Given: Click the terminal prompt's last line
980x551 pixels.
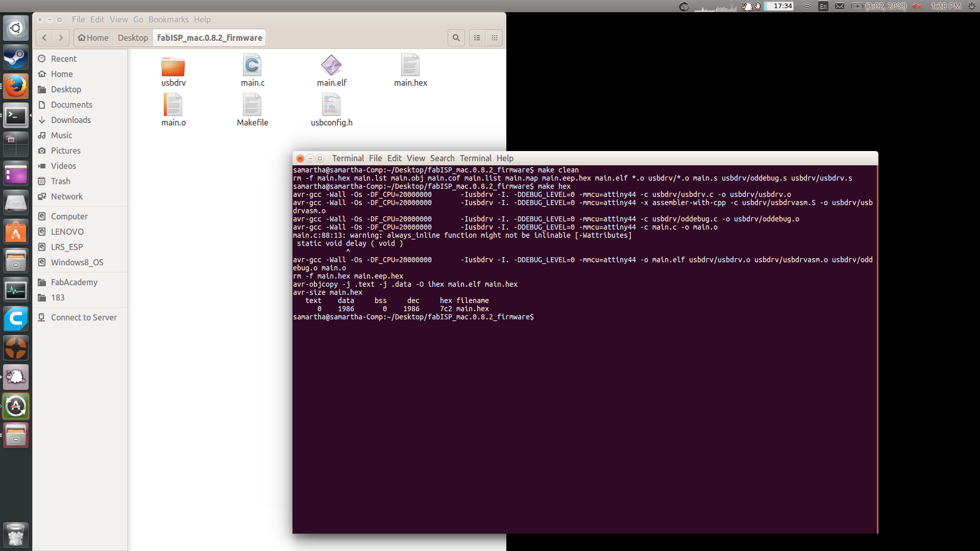Looking at the screenshot, I should (413, 317).
